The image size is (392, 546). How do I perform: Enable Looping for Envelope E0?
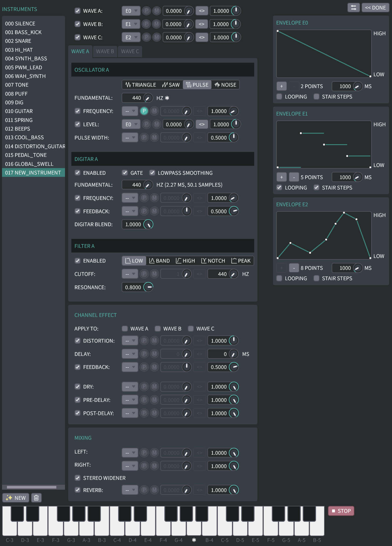(279, 96)
